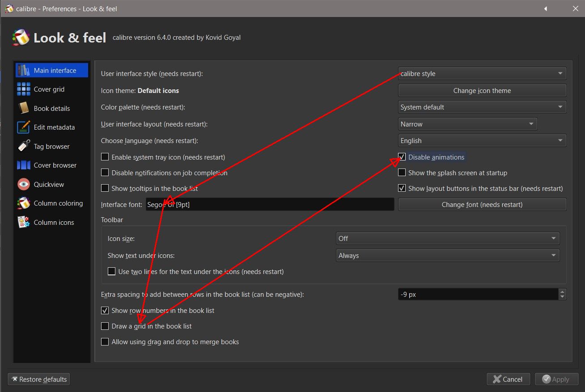Click the Cover grid icon
The image size is (585, 392).
[23, 89]
